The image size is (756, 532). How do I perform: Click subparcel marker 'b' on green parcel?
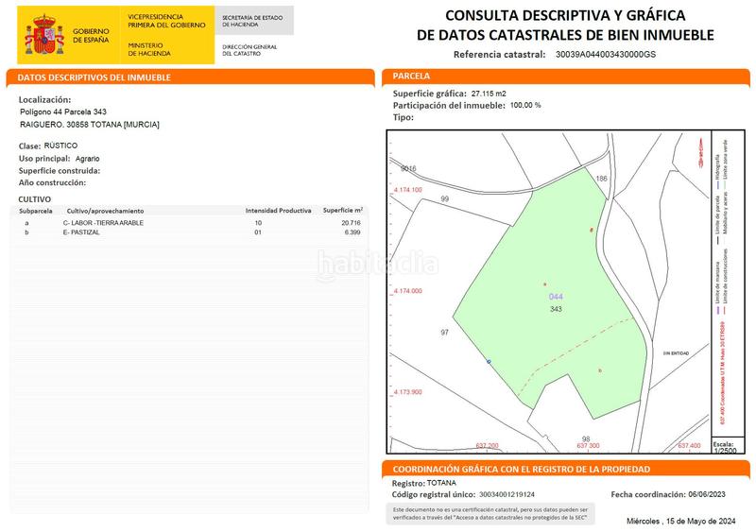(x=600, y=370)
